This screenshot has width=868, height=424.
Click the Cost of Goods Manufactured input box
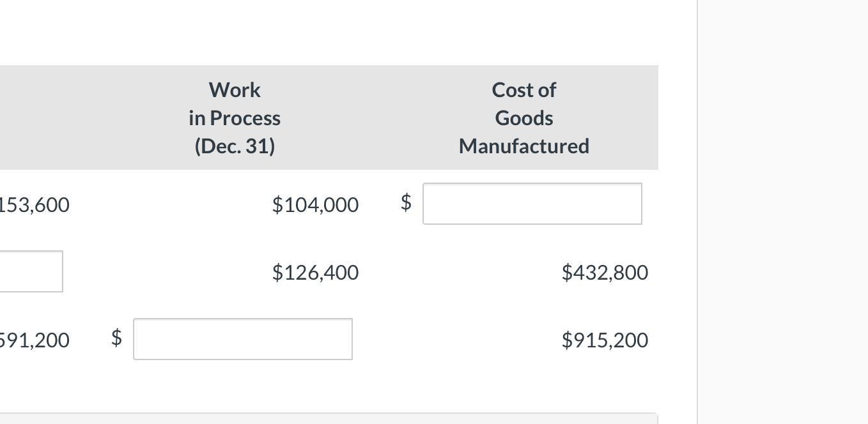coord(532,204)
